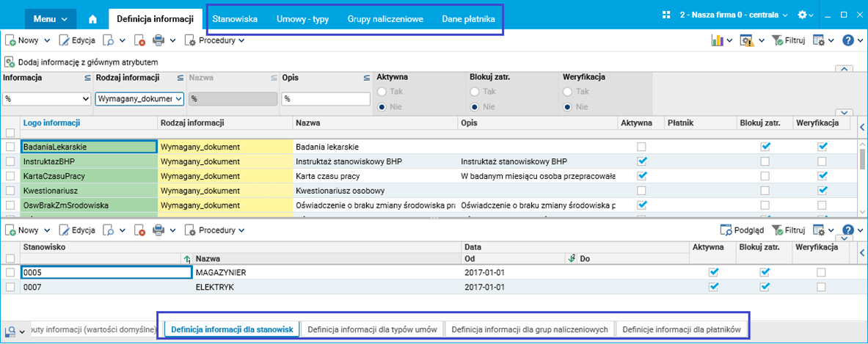This screenshot has height=344, width=868.
Task: Click Filtruj in the upper toolbar
Action: (787, 40)
